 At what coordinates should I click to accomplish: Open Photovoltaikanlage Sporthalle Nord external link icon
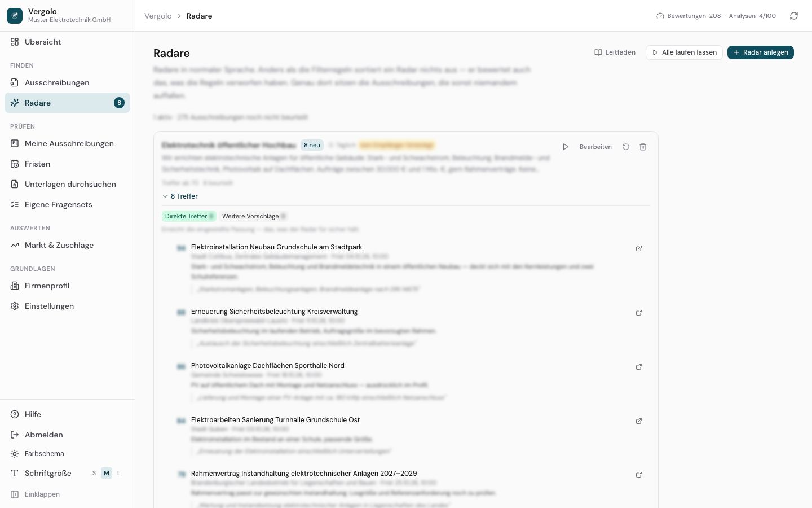(639, 367)
